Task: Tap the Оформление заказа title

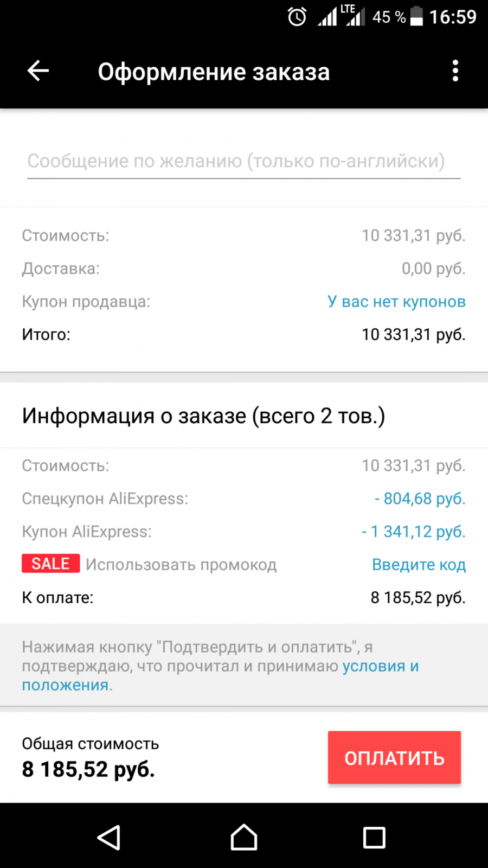Action: point(214,72)
